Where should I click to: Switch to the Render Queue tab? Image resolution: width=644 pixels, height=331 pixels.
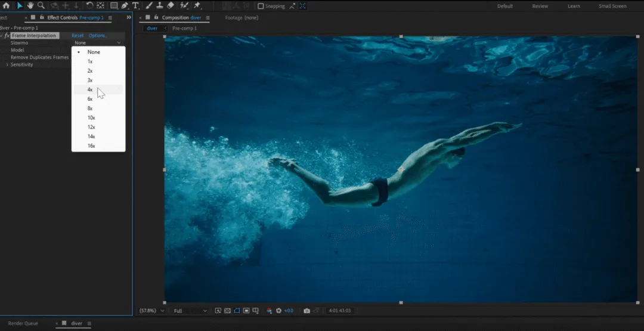[x=23, y=323]
